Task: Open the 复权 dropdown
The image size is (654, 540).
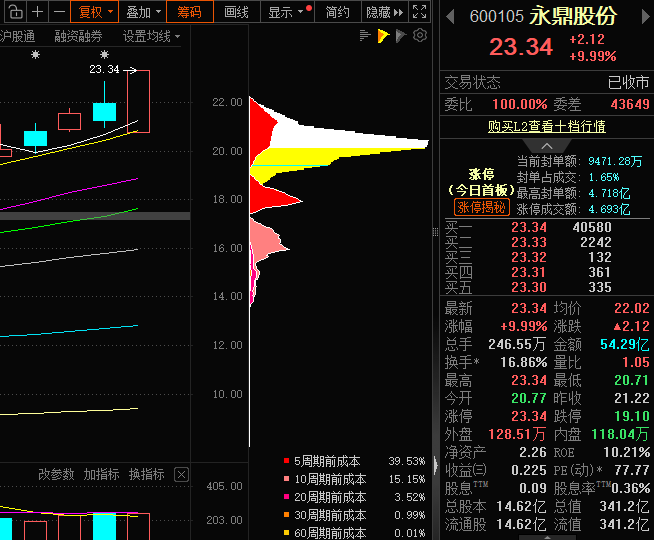Action: [x=95, y=12]
